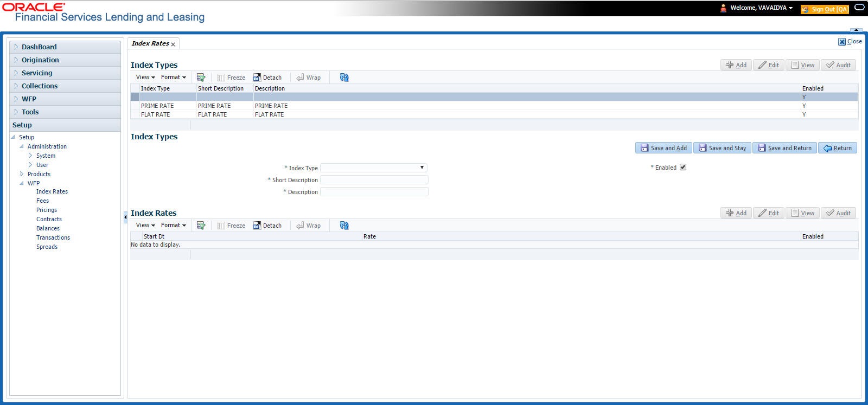Open the Setup accordion header
This screenshot has width=868, height=405.
(x=65, y=125)
